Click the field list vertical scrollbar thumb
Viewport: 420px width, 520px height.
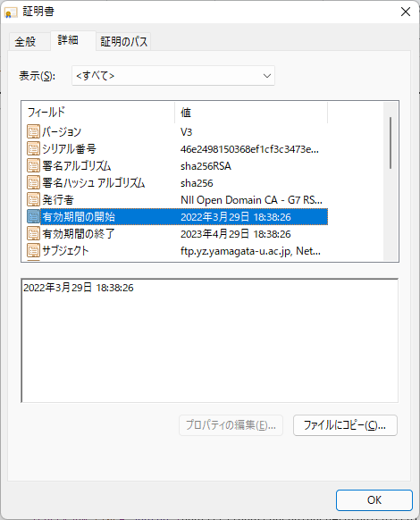(391, 143)
